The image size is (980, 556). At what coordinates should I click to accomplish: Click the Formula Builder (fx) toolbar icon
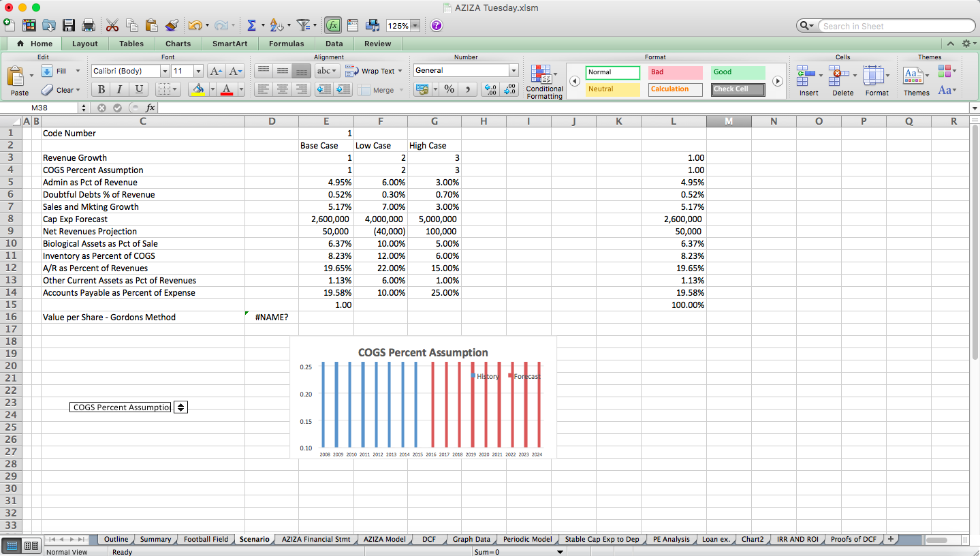coord(332,25)
